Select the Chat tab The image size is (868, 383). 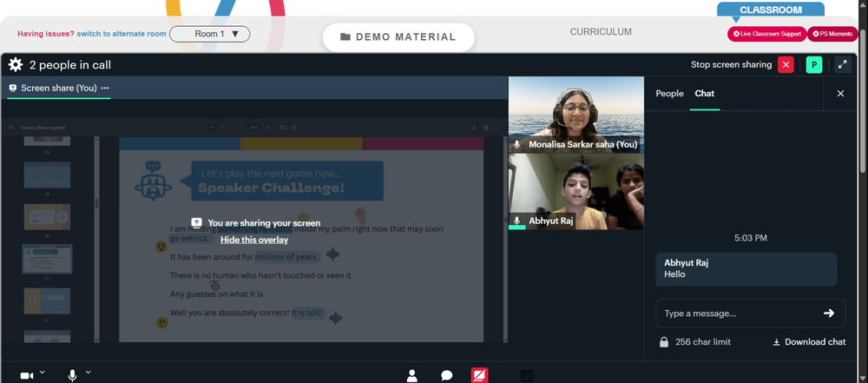coord(704,94)
